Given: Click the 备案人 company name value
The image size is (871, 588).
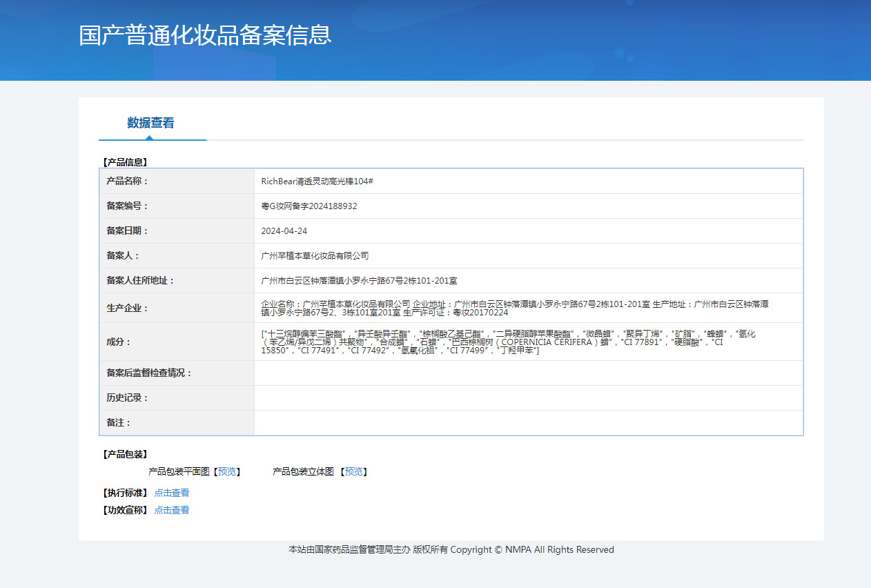Looking at the screenshot, I should (x=315, y=256).
